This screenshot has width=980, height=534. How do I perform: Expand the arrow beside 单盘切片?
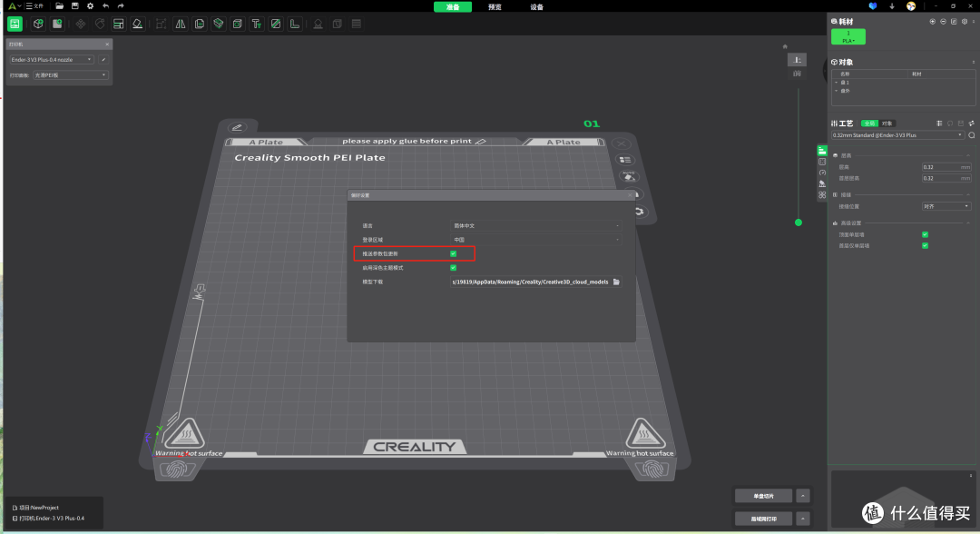pos(803,496)
